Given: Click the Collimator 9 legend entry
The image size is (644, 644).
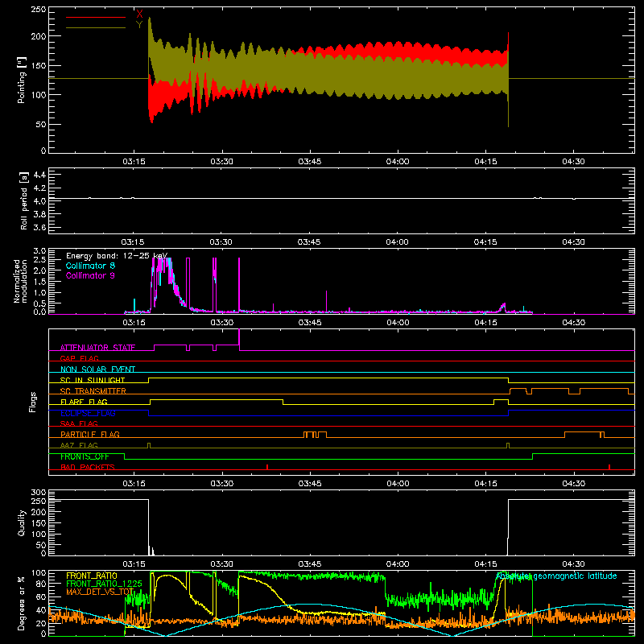Looking at the screenshot, I should [90, 275].
